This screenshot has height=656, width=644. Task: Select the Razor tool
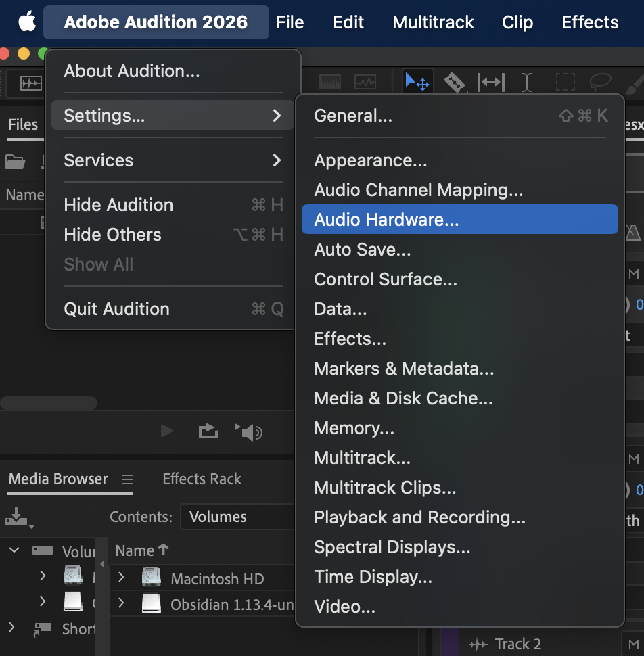pyautogui.click(x=455, y=82)
